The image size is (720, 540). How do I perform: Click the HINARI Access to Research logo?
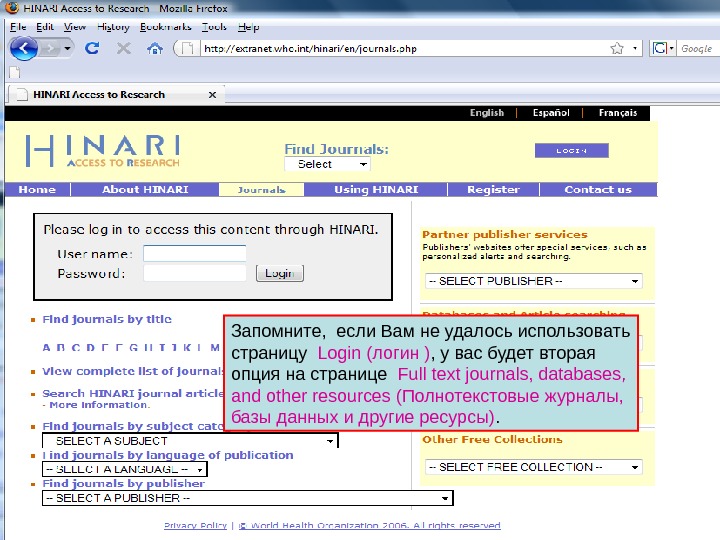tap(103, 151)
